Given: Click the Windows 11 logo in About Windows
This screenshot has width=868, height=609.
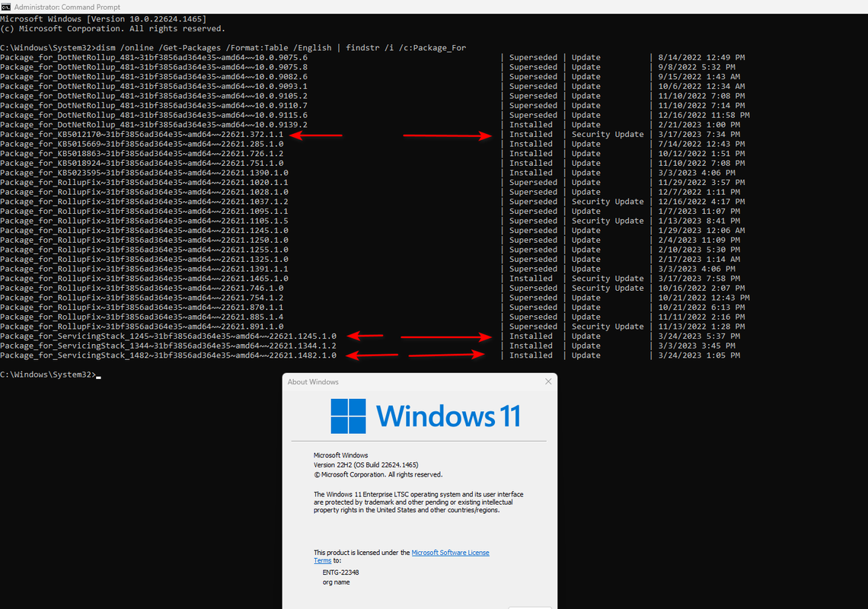Looking at the screenshot, I should [x=426, y=416].
